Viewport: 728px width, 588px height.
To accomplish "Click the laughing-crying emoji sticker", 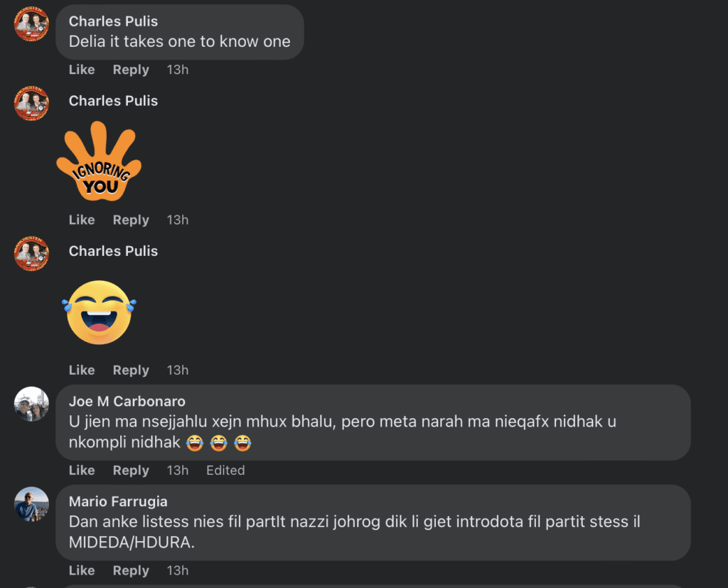I will click(x=99, y=312).
